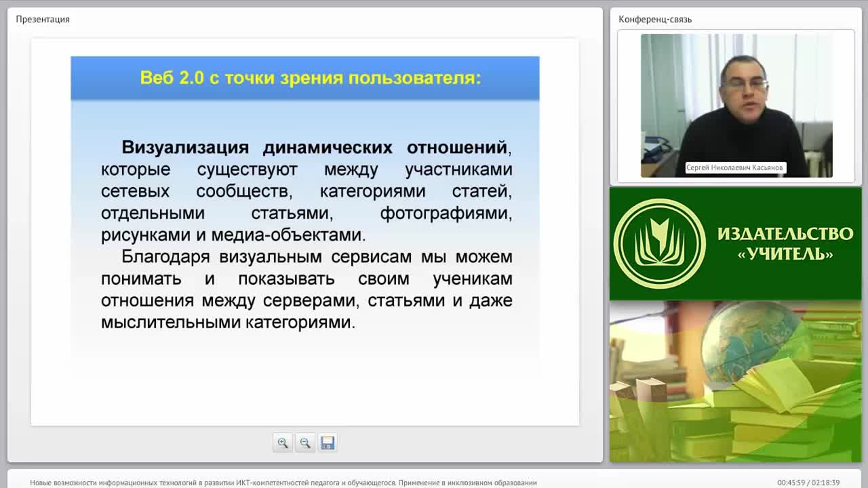Click the Презентация panel title
The height and width of the screenshot is (488, 868).
(x=43, y=19)
